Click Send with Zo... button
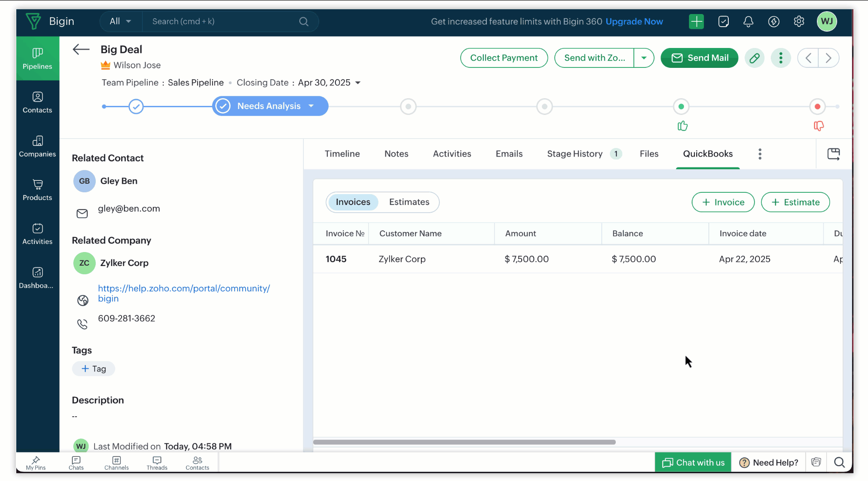The width and height of the screenshot is (868, 481). point(594,58)
